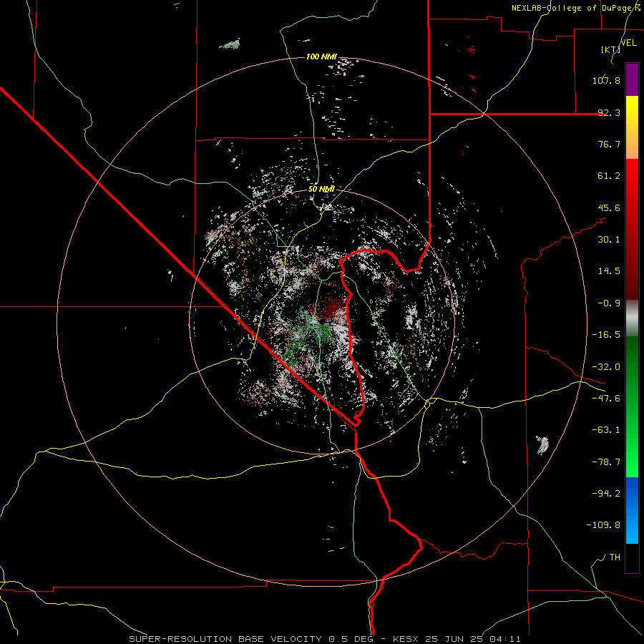Select the 14.5 scale value
Viewport: 644px width, 644px height.
(x=609, y=271)
